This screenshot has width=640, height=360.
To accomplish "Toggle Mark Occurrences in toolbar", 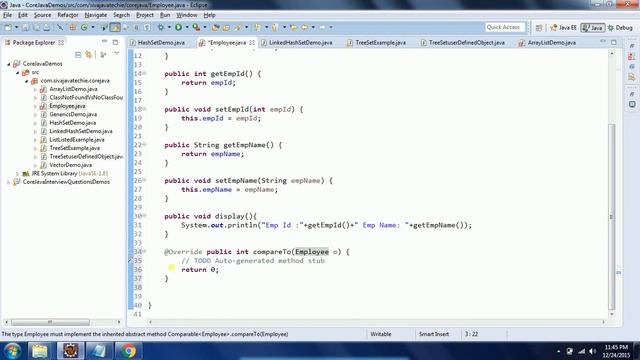I will point(115,27).
